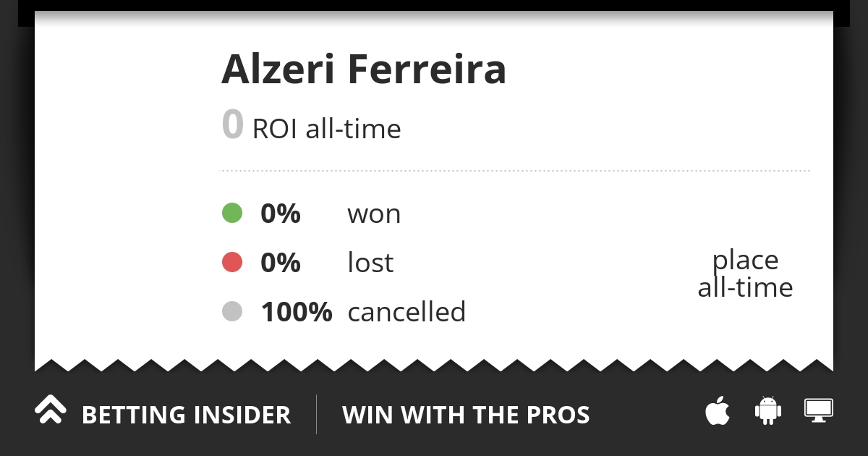This screenshot has width=868, height=456.
Task: Open the BETTING INSIDER brand text
Action: [x=186, y=415]
